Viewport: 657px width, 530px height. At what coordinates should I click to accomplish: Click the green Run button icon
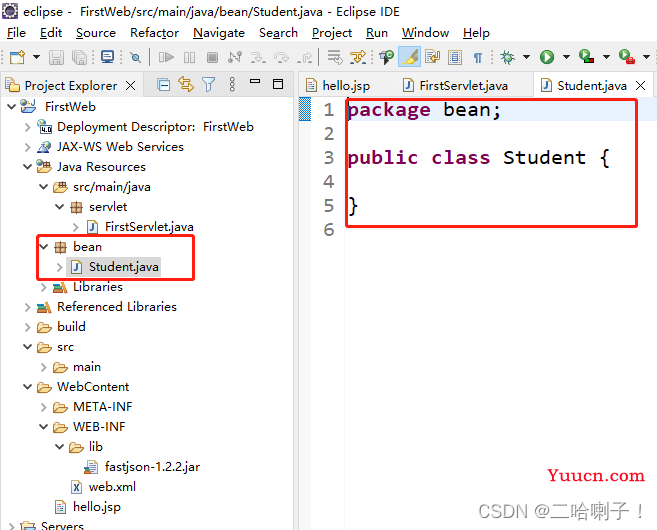click(547, 57)
